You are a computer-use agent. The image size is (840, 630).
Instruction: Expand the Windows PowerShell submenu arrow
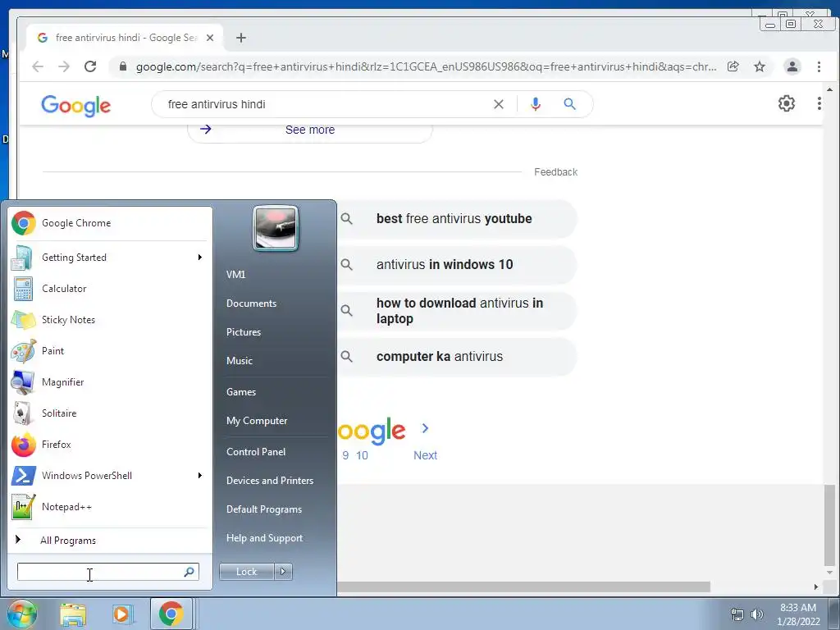click(200, 476)
